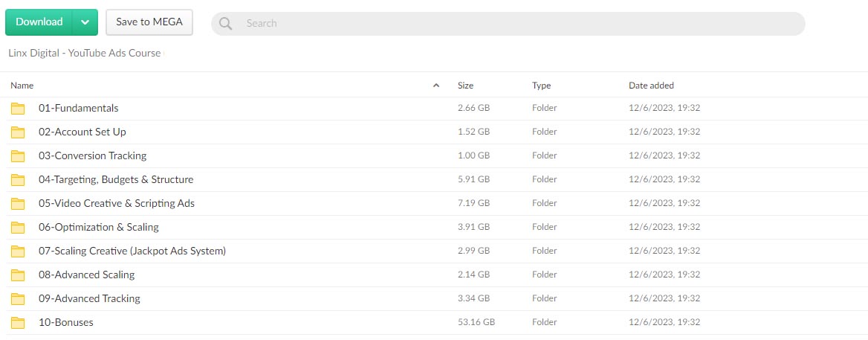The width and height of the screenshot is (868, 340).
Task: Sort by Size column header
Action: (x=465, y=86)
